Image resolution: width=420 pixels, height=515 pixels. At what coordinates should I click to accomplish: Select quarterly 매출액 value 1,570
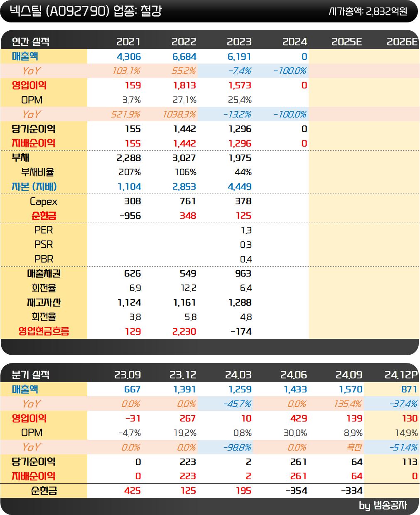click(351, 390)
